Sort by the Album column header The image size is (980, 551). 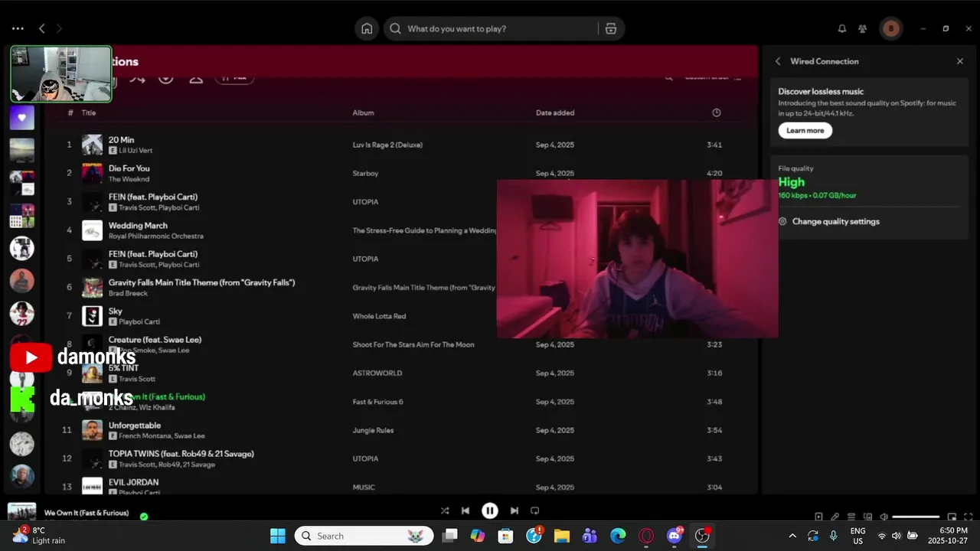pyautogui.click(x=363, y=112)
